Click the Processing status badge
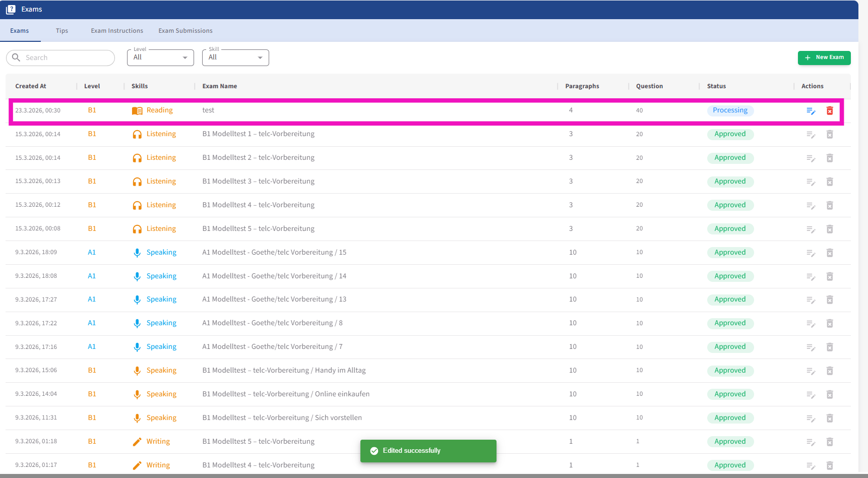 730,110
